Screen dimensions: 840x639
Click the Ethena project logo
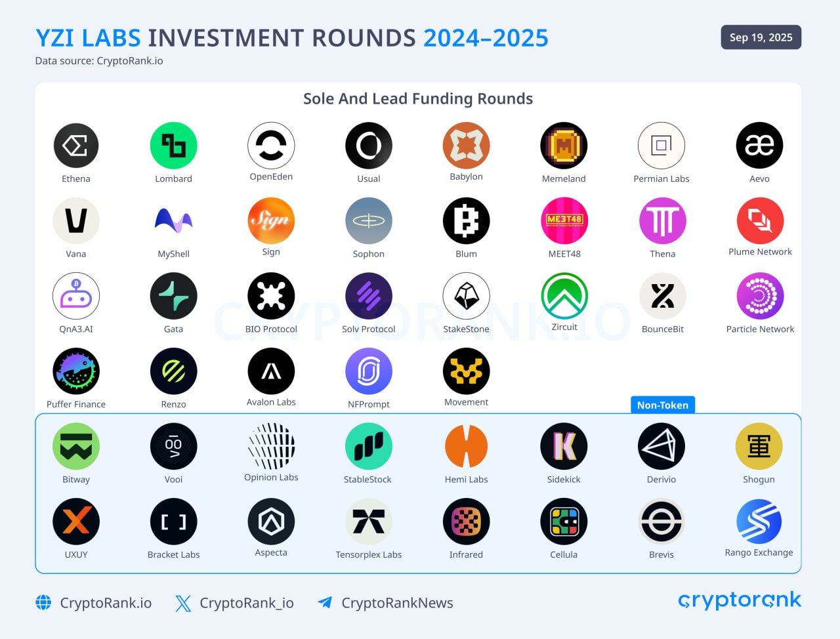[x=76, y=146]
